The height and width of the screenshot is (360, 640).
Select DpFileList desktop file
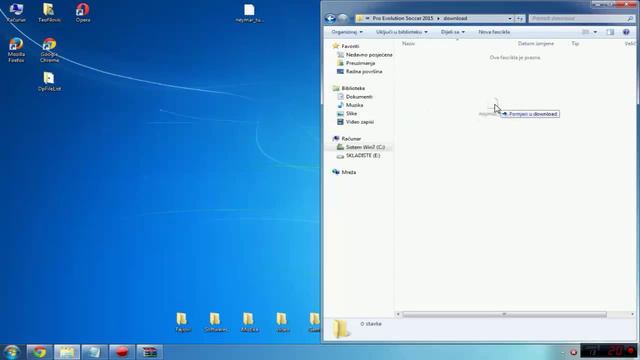coord(49,82)
